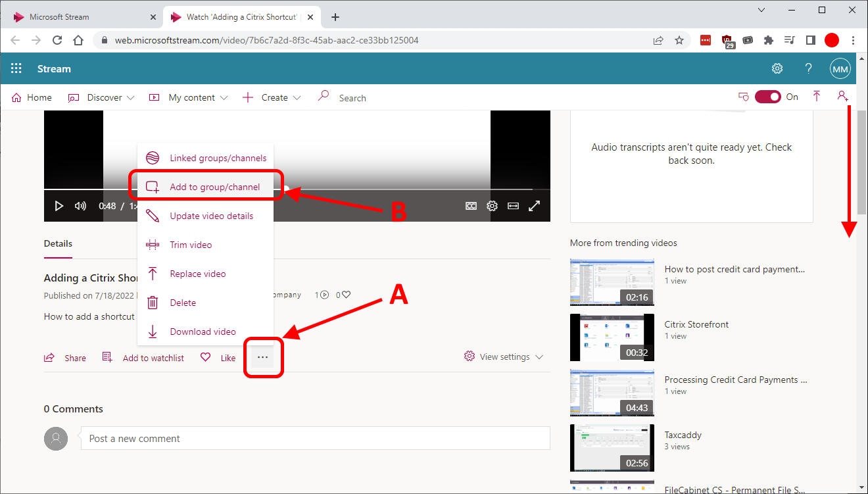
Task: Open the Citrix Storefront video thumbnail
Action: click(x=612, y=337)
